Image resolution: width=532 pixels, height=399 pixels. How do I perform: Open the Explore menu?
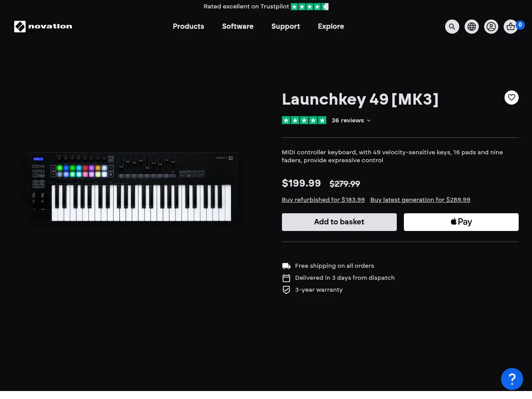[x=331, y=27]
